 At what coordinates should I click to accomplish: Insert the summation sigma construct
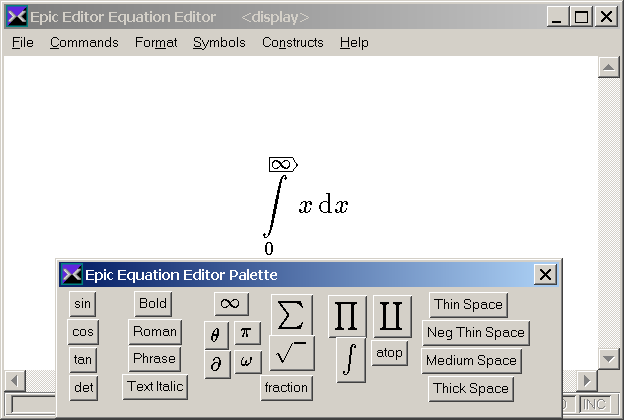click(292, 315)
